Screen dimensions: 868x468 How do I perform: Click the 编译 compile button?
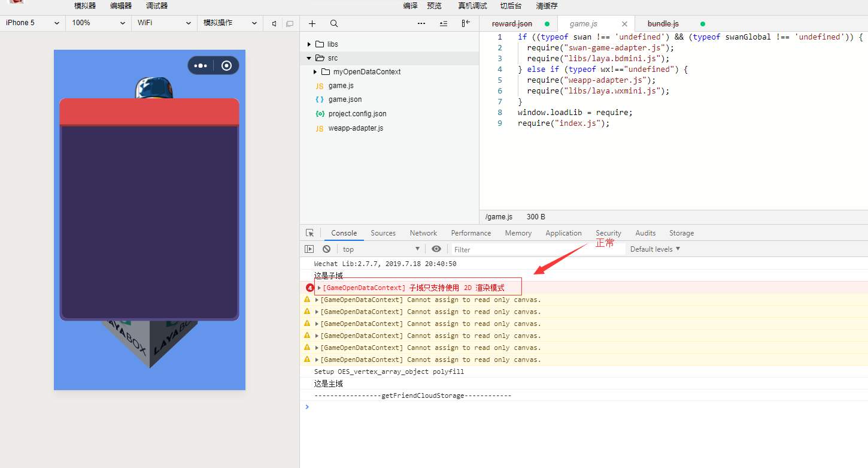coord(411,6)
